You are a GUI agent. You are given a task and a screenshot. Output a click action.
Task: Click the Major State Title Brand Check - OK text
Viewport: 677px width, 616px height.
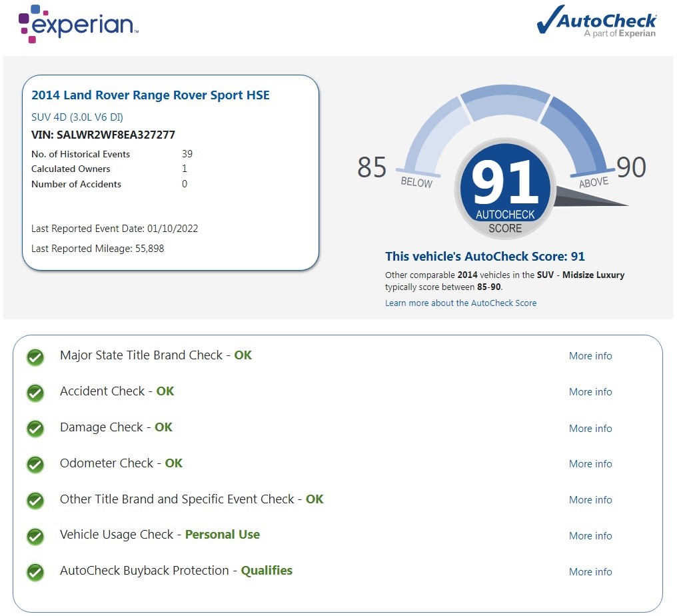156,355
